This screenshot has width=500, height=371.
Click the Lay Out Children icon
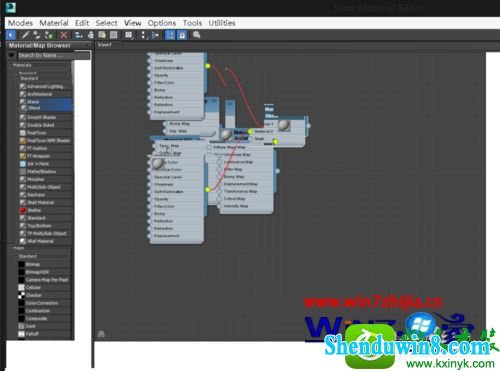point(155,35)
